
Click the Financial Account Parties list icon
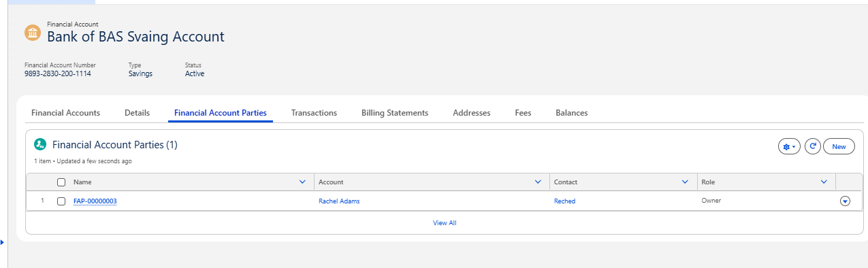click(x=40, y=145)
